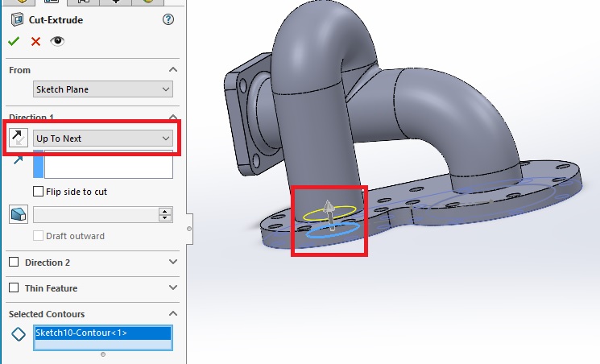
Task: Toggle the Draft On/Off icon
Action: point(18,214)
